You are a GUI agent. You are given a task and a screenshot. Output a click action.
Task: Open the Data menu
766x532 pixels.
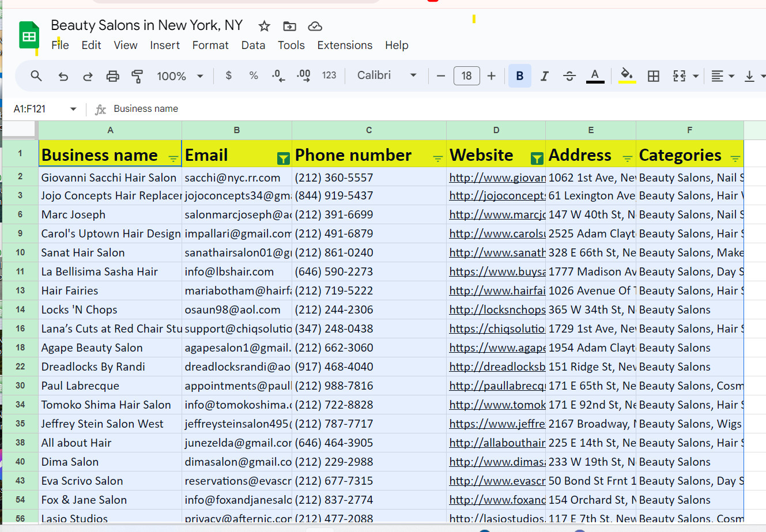(x=253, y=45)
